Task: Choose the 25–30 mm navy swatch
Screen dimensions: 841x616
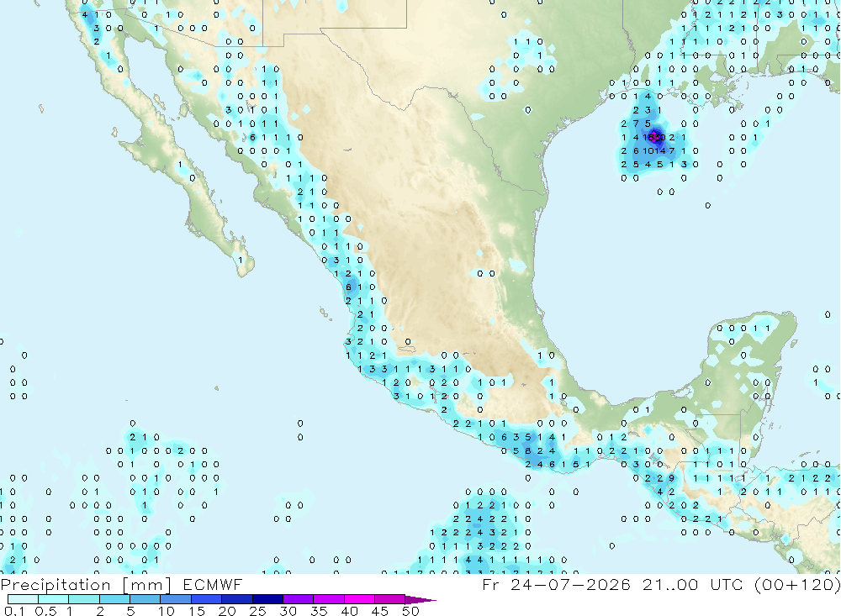Action: [x=267, y=599]
